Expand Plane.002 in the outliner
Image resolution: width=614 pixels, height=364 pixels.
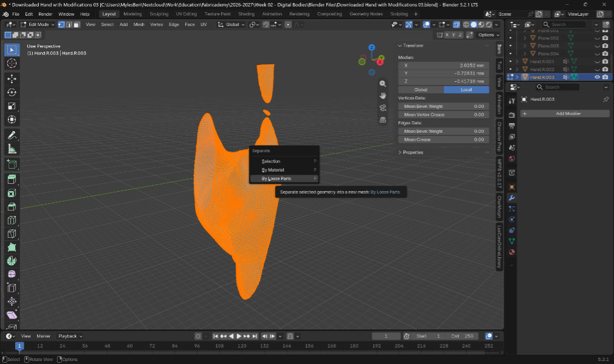point(525,38)
